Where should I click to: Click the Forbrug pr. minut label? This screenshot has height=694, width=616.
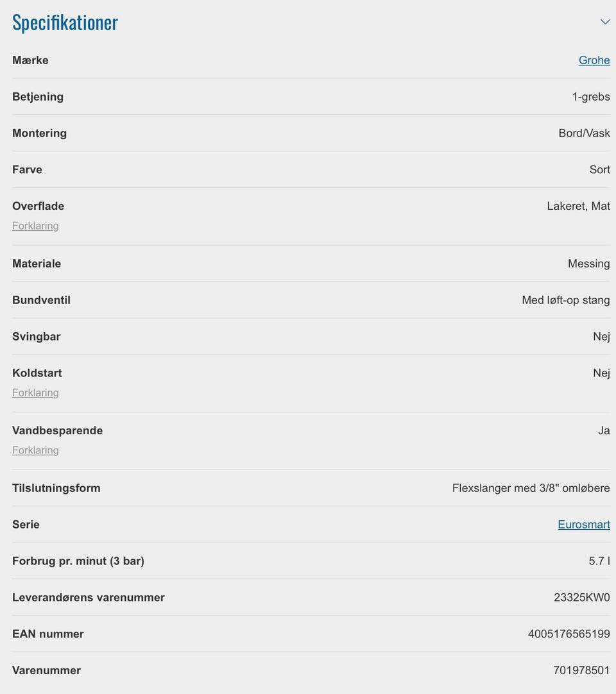click(78, 561)
